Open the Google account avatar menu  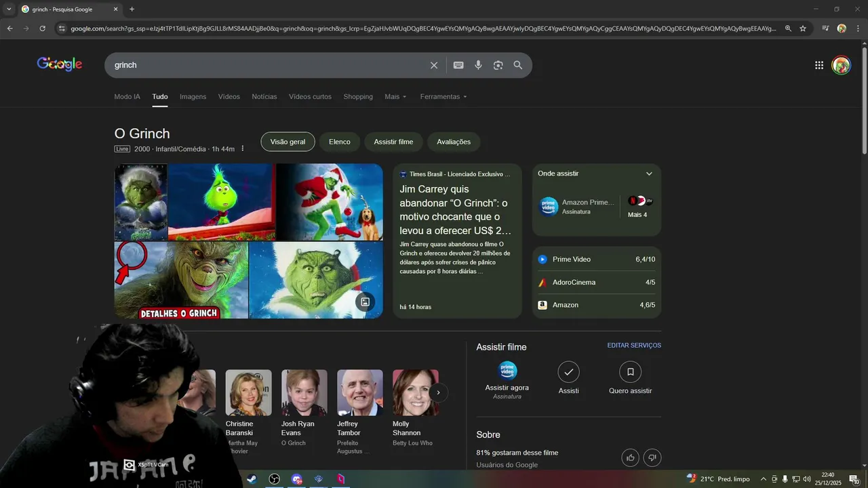[x=842, y=65]
